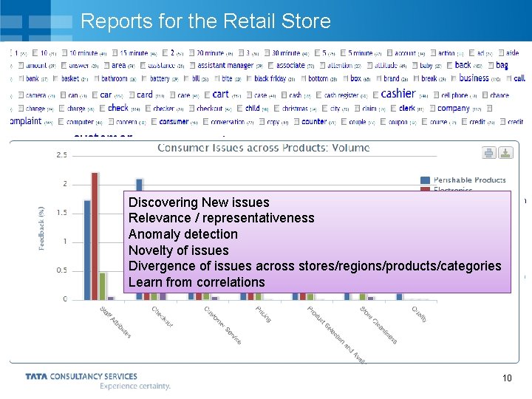The image size is (532, 399).
Task: Click the 'Perishable Products' legend label
Action: pyautogui.click(x=470, y=180)
